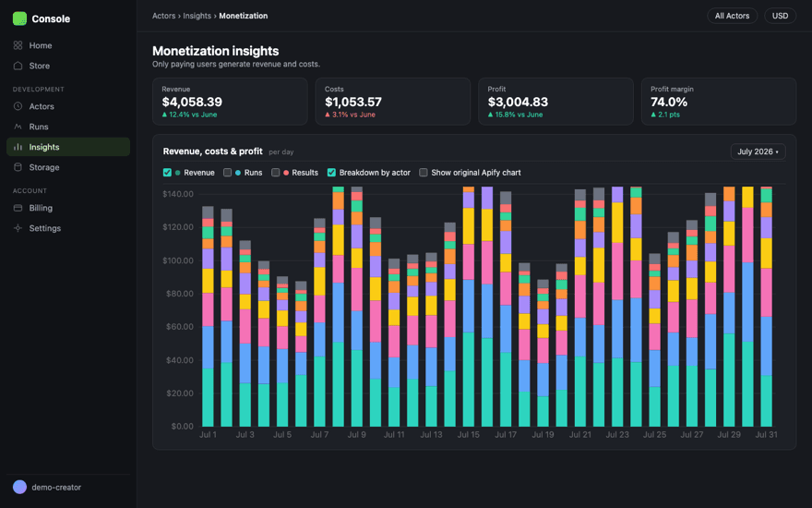Click 'Revenue, costs & profit' chart title
The width and height of the screenshot is (812, 508).
[x=213, y=151]
